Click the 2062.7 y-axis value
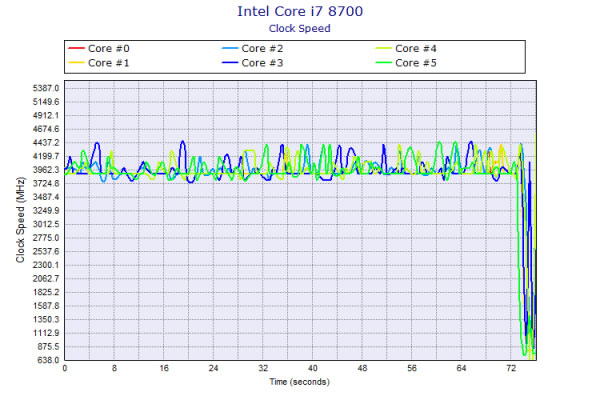This screenshot has width=600, height=400. (x=46, y=279)
